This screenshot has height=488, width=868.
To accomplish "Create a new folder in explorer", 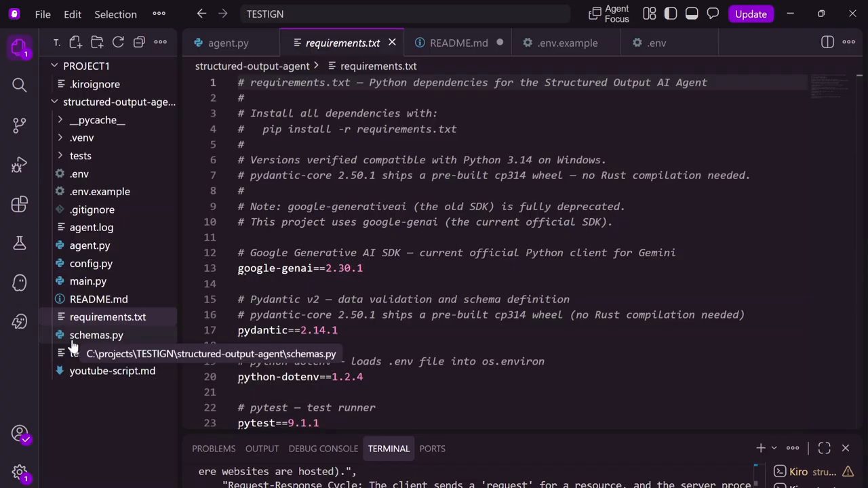I will click(x=97, y=43).
